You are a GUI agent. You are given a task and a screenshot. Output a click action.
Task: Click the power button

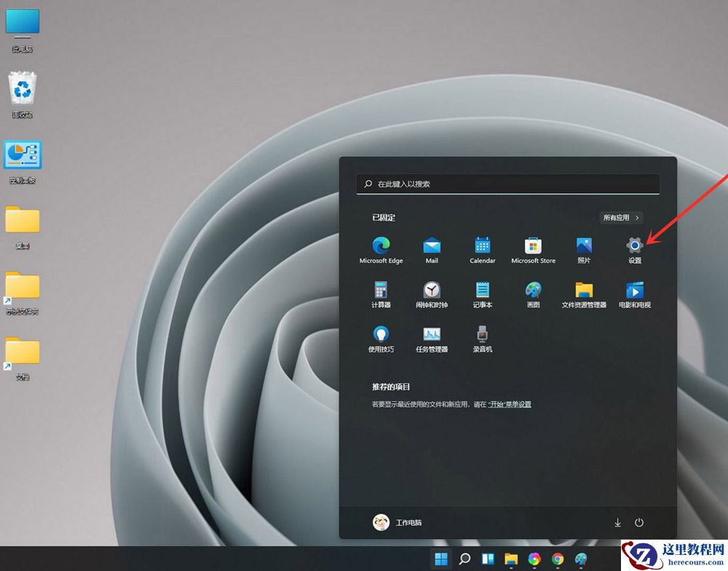[639, 522]
